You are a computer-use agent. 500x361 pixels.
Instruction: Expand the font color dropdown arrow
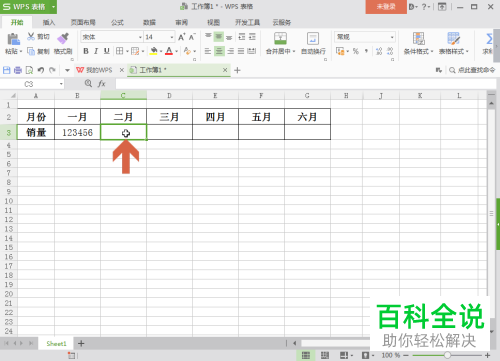(x=177, y=51)
